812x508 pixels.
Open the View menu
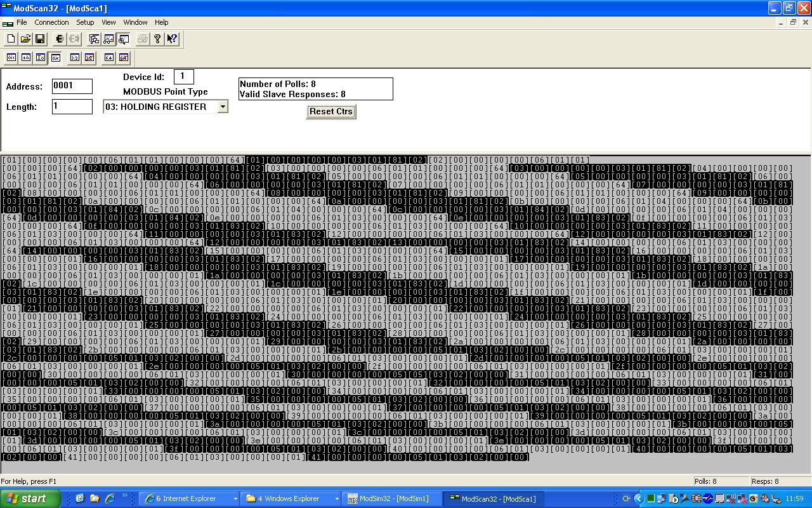[108, 22]
